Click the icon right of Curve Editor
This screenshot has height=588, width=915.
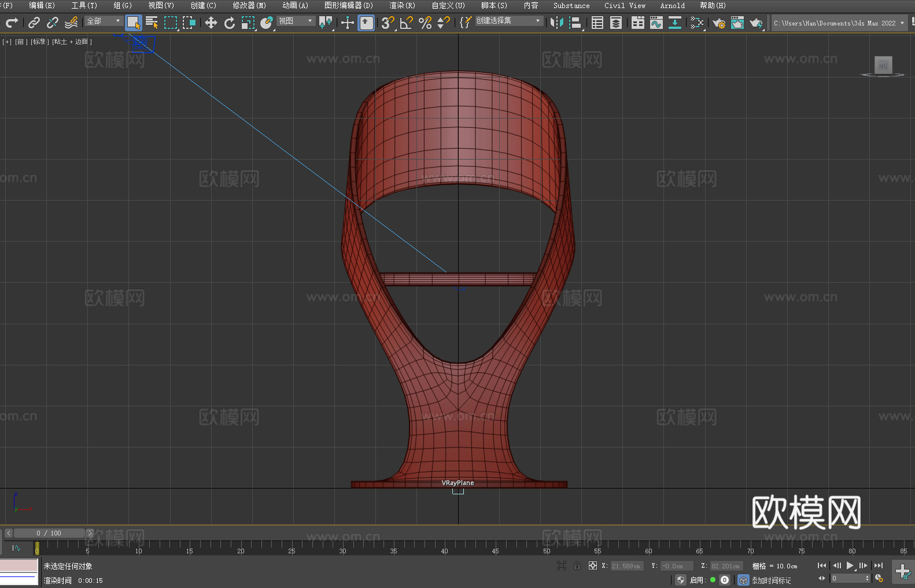tap(675, 23)
